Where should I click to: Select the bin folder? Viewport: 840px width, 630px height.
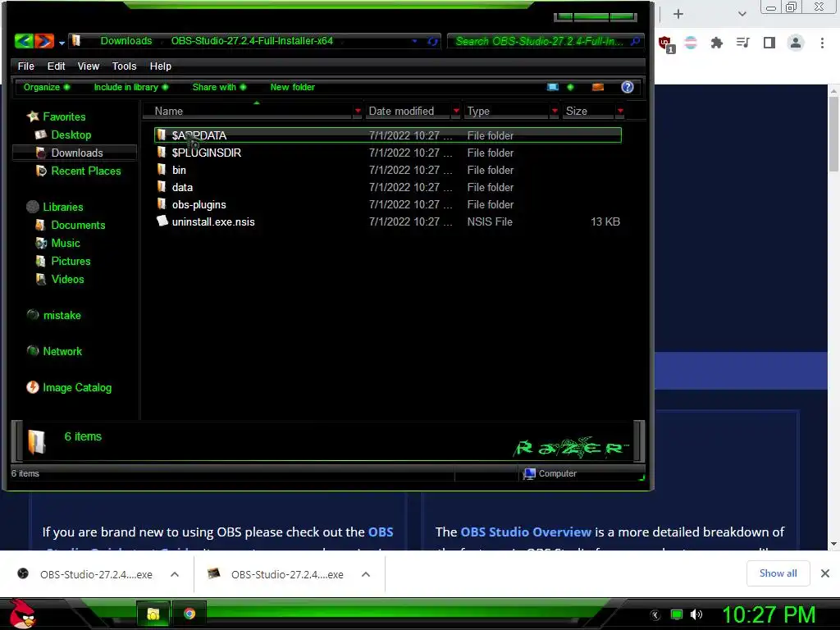388,170
